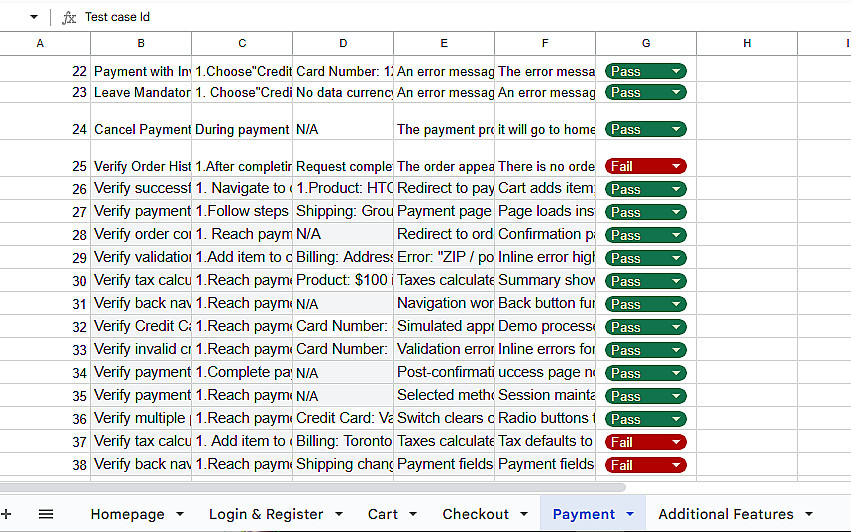Add a new sheet with plus button
Viewport: 851px width, 532px height.
pos(6,514)
